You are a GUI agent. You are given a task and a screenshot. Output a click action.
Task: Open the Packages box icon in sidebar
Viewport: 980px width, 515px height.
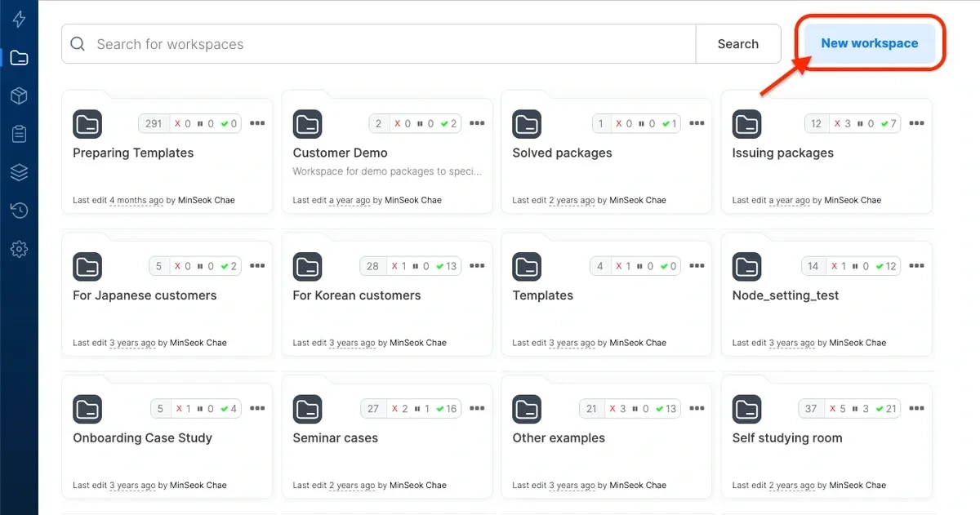(18, 95)
